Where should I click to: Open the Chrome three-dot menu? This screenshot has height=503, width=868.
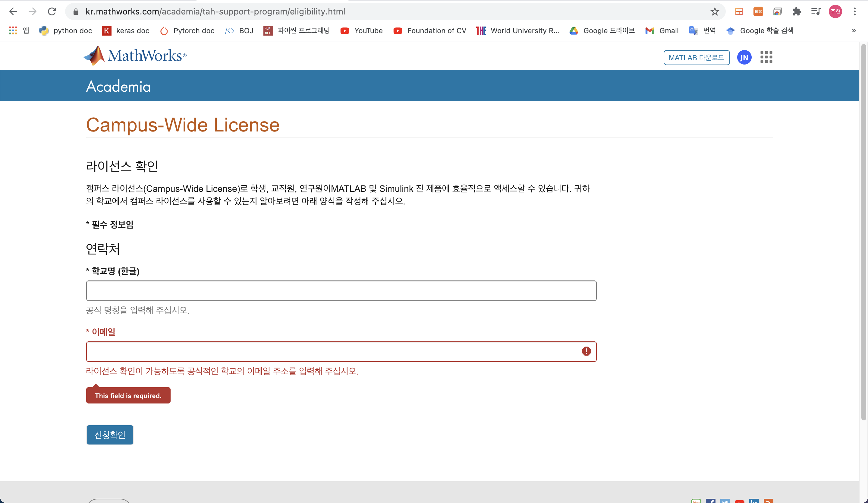tap(854, 12)
